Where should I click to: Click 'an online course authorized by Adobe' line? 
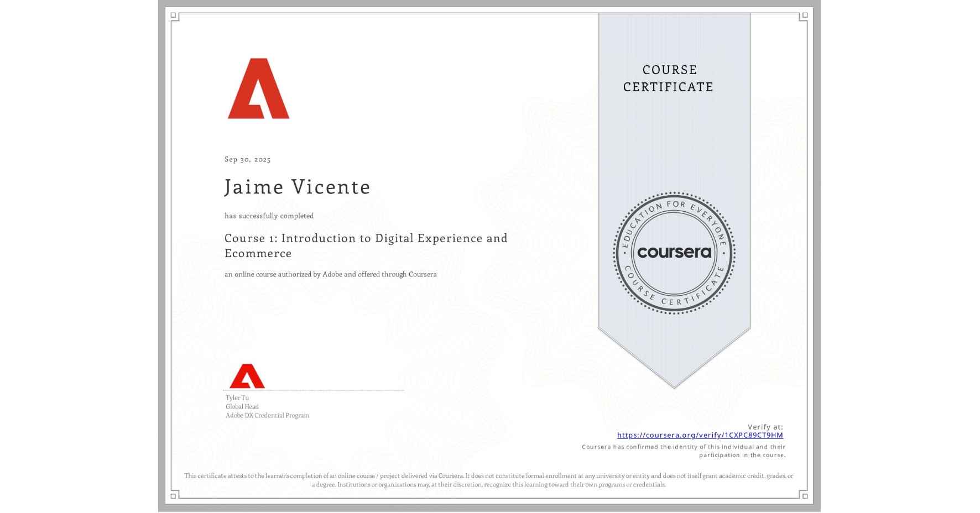tap(330, 274)
